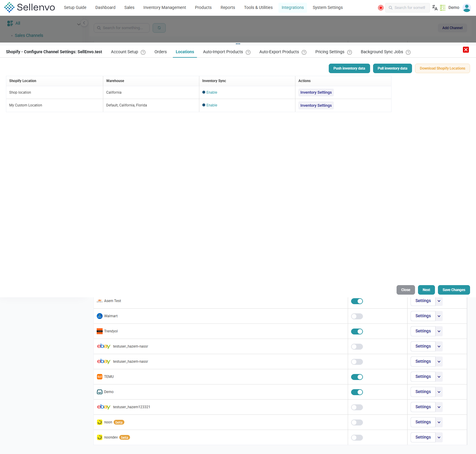Expand Settings dropdown arrow for Demo
Viewport: 476px width, 454px height.
click(x=439, y=392)
